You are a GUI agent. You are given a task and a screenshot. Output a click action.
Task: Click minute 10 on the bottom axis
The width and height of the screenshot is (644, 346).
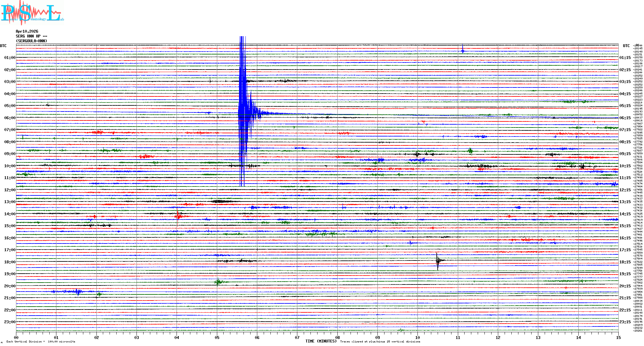click(x=417, y=337)
